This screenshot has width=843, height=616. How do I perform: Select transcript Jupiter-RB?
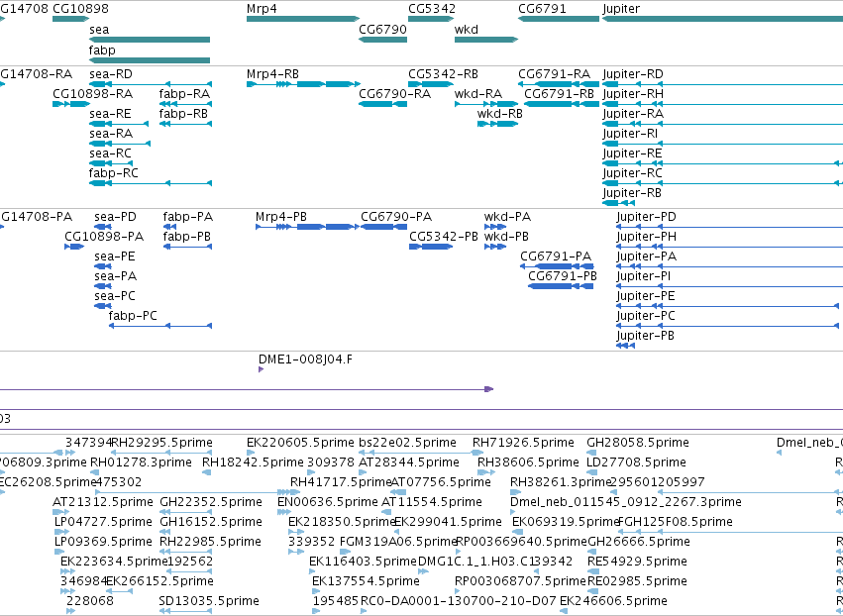(x=632, y=193)
